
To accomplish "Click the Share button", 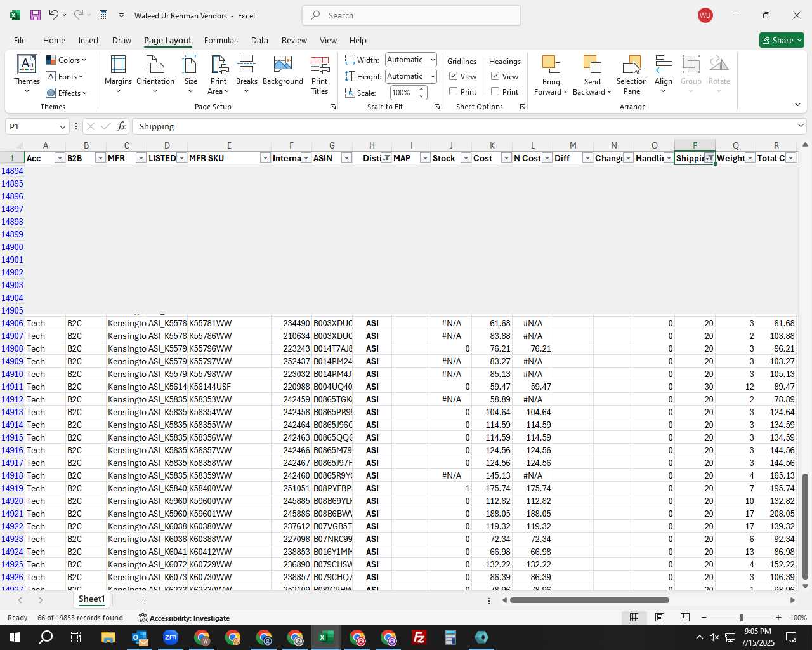I will (782, 40).
